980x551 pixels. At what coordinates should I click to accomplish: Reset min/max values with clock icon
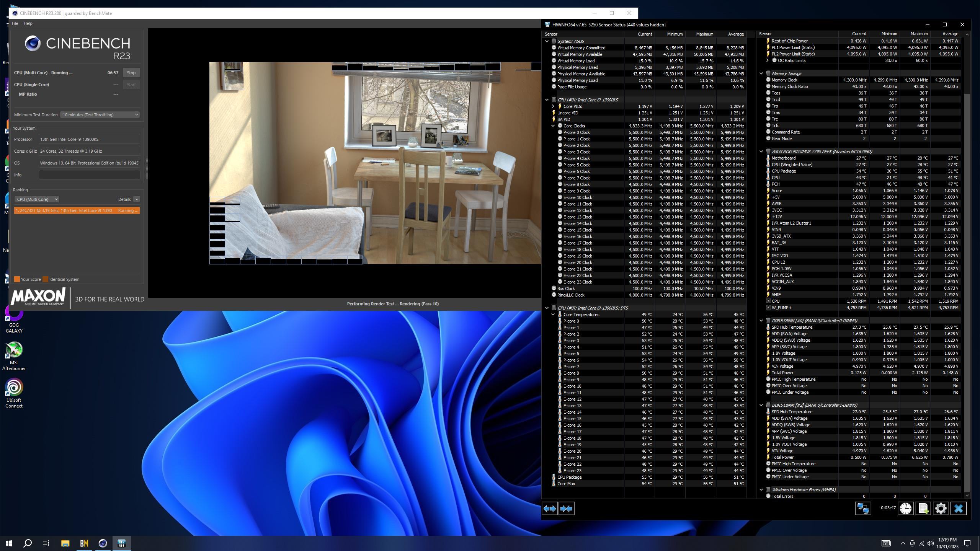(905, 509)
